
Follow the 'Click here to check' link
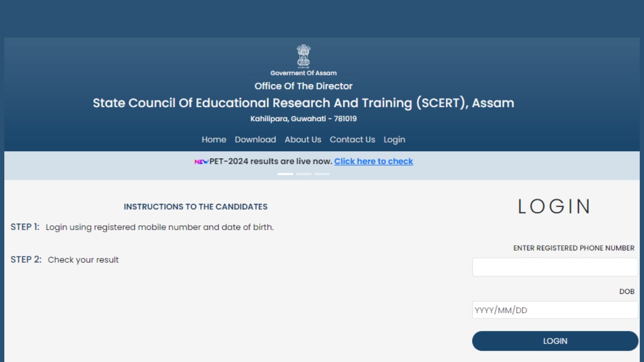(x=374, y=161)
